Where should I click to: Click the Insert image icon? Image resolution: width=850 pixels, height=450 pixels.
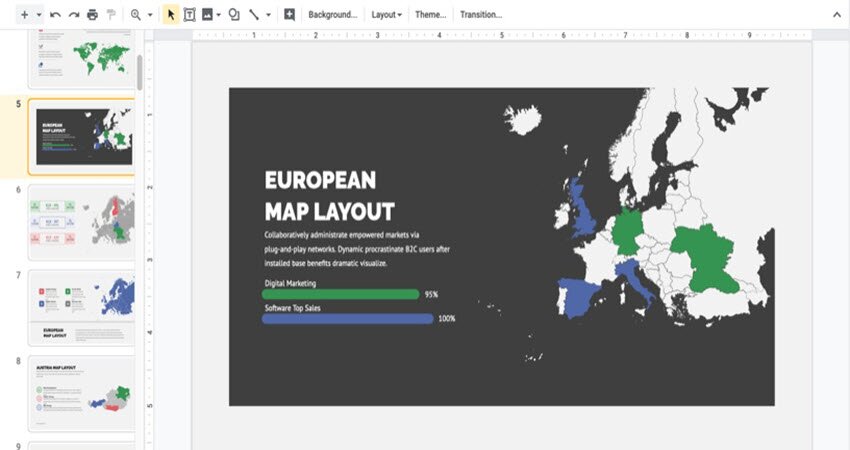tap(207, 15)
